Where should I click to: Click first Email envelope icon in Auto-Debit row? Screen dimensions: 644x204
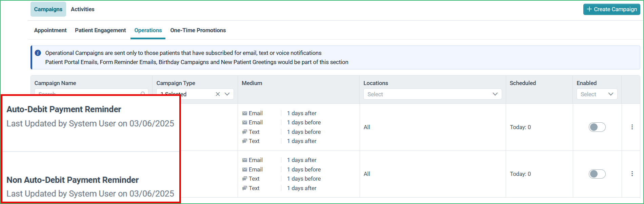pyautogui.click(x=245, y=113)
